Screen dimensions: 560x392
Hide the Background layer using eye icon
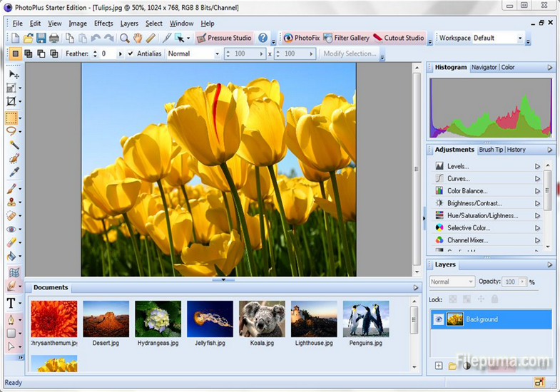[x=439, y=319]
